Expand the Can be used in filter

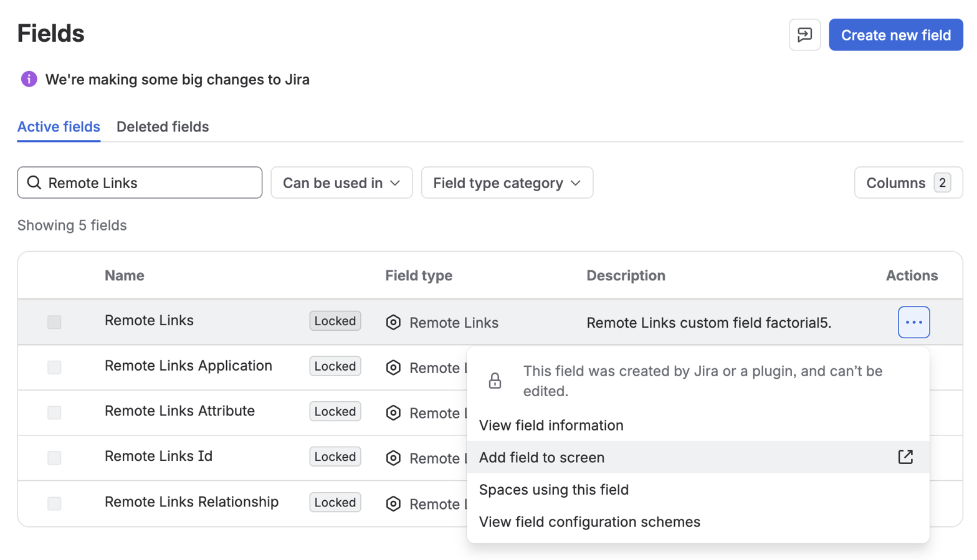tap(341, 183)
